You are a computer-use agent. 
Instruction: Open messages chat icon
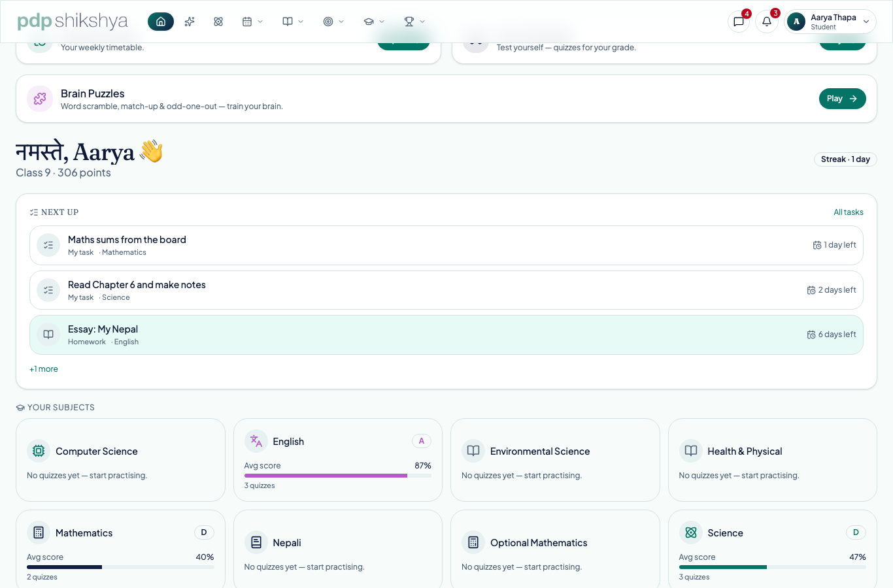(x=739, y=22)
